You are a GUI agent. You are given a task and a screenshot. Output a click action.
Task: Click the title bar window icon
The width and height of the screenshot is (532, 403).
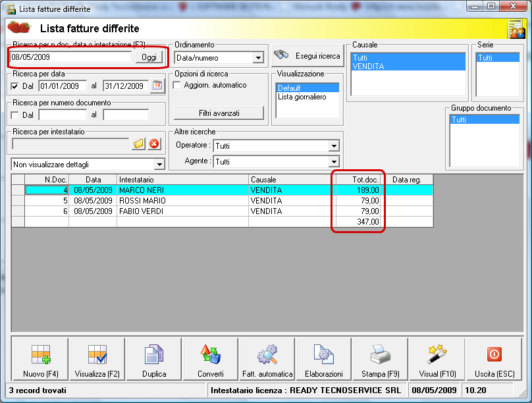[11, 9]
